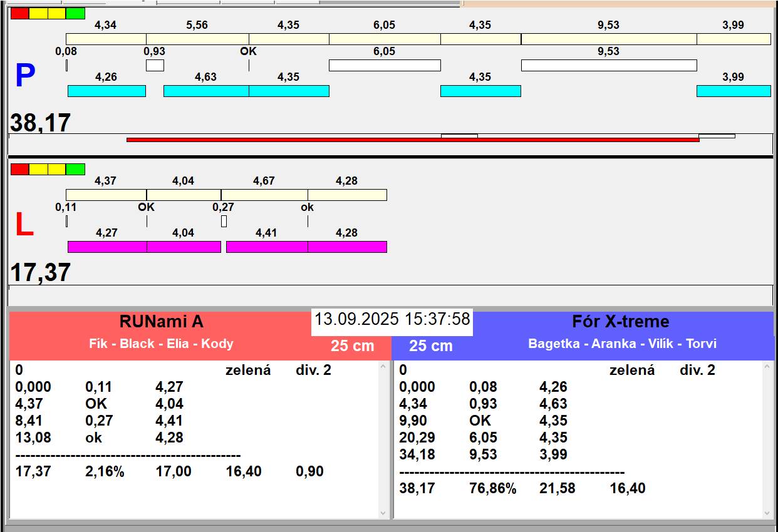Click the date and time 13.09.2025 15:37:58
The height and width of the screenshot is (532, 778).
point(392,319)
